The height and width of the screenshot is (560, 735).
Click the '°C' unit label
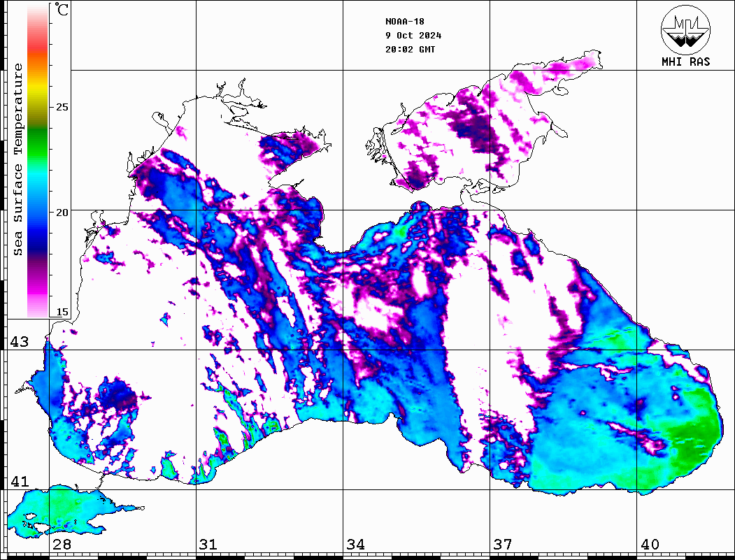pyautogui.click(x=62, y=9)
